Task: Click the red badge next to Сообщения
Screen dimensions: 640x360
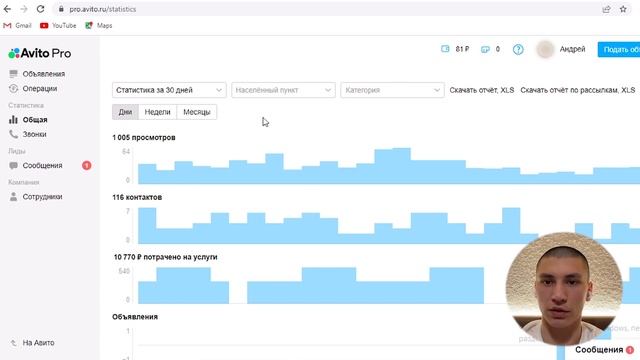Action: tap(87, 165)
